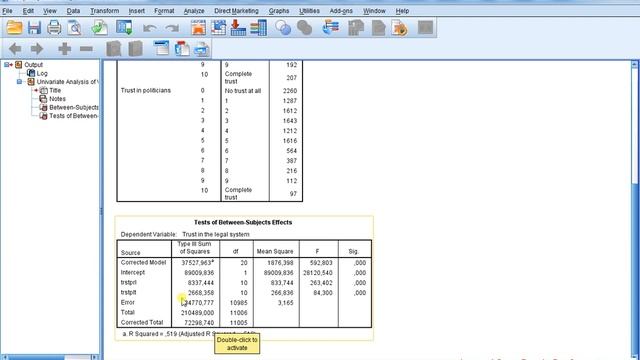Save the output with the floppy disk icon
This screenshot has width=640, height=360.
[34, 28]
